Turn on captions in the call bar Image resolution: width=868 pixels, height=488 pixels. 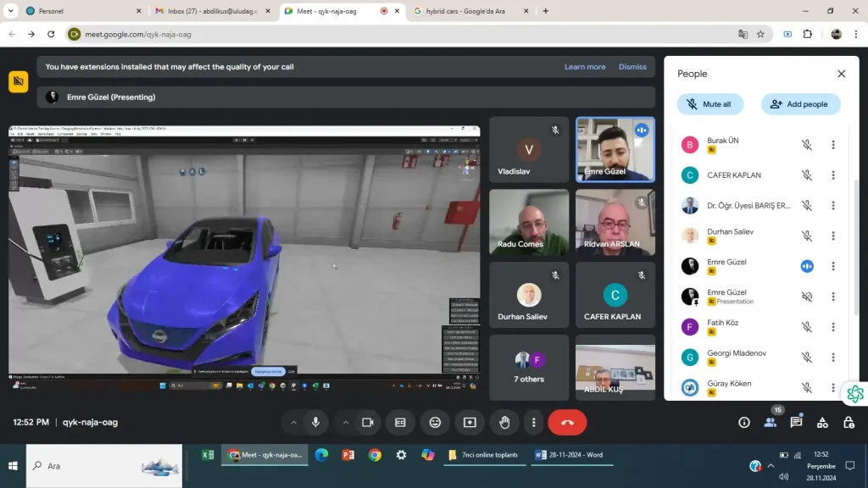[400, 422]
